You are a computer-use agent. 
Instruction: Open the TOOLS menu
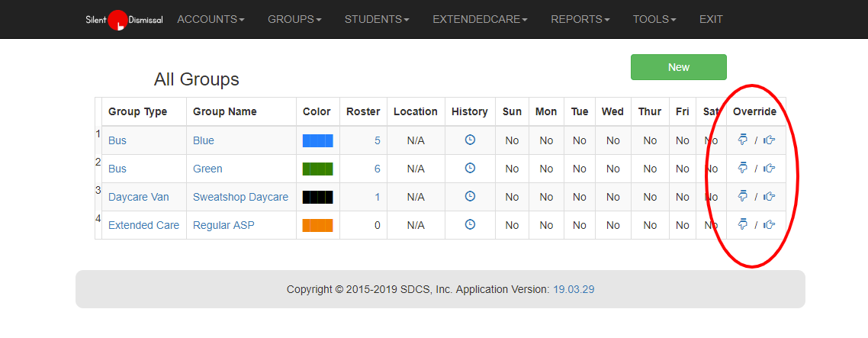(654, 19)
